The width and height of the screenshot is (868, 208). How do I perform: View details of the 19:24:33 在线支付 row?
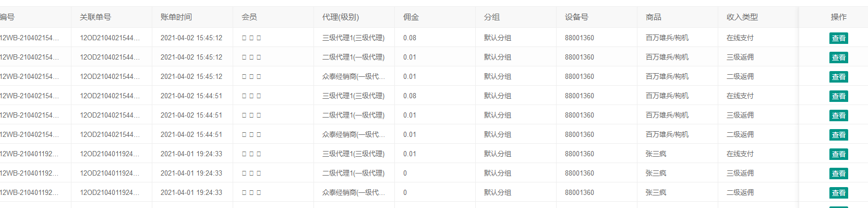click(838, 154)
